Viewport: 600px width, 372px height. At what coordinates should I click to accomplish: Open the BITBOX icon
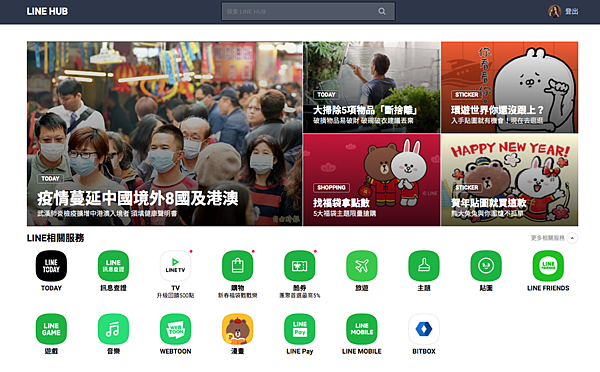[x=424, y=329]
